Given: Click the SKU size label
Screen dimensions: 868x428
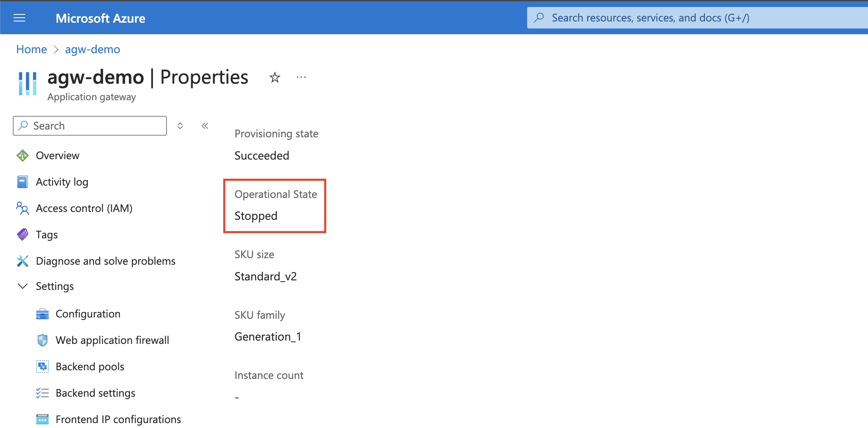Looking at the screenshot, I should [x=254, y=254].
